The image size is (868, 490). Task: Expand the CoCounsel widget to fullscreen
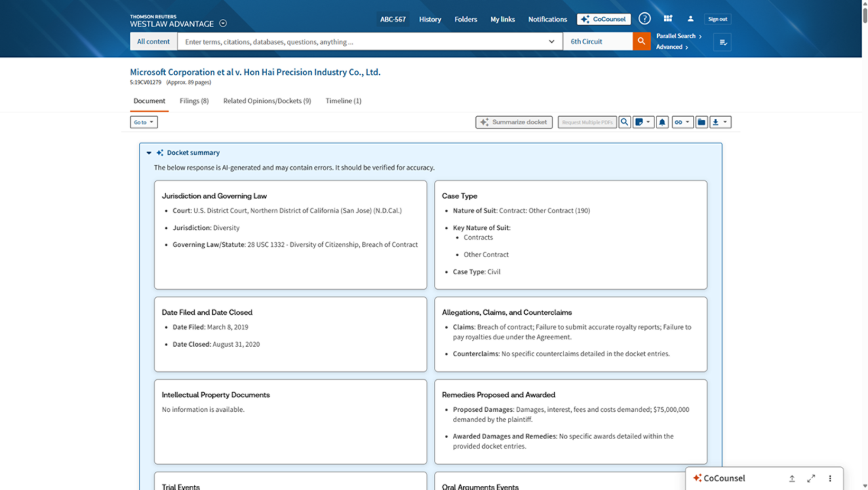(811, 478)
